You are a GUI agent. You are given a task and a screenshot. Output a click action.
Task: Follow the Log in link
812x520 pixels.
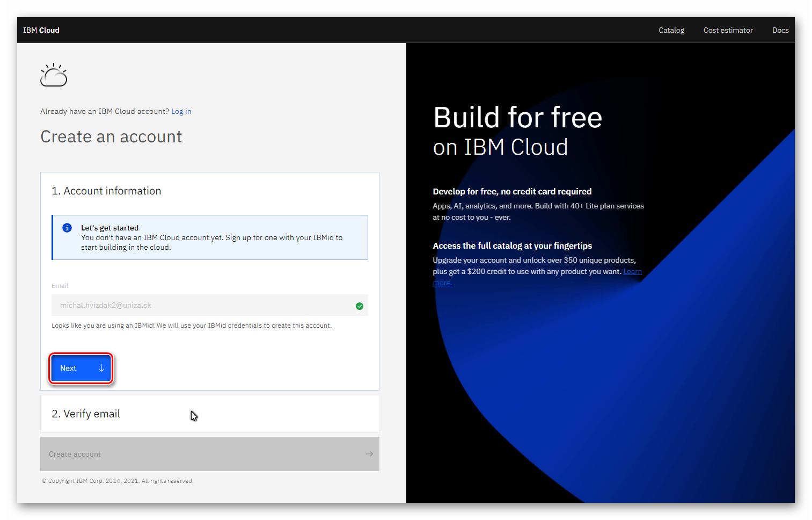click(x=181, y=111)
